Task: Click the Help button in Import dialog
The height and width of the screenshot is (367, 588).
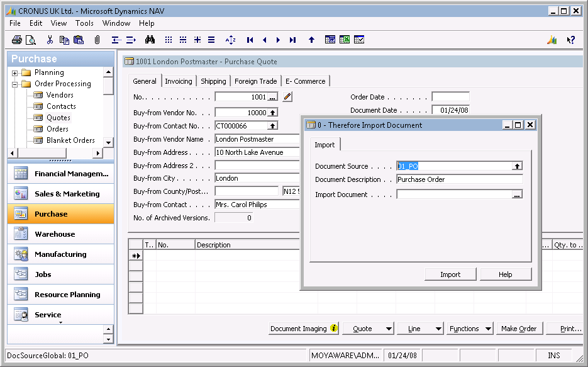Action: click(x=506, y=274)
